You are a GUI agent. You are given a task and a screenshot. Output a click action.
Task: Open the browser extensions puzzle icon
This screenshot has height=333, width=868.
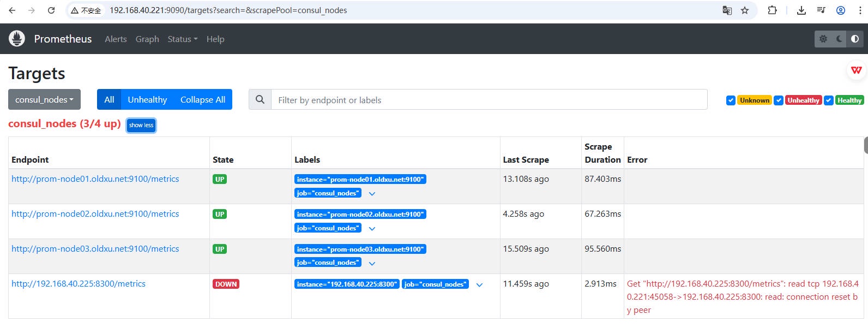click(x=772, y=10)
